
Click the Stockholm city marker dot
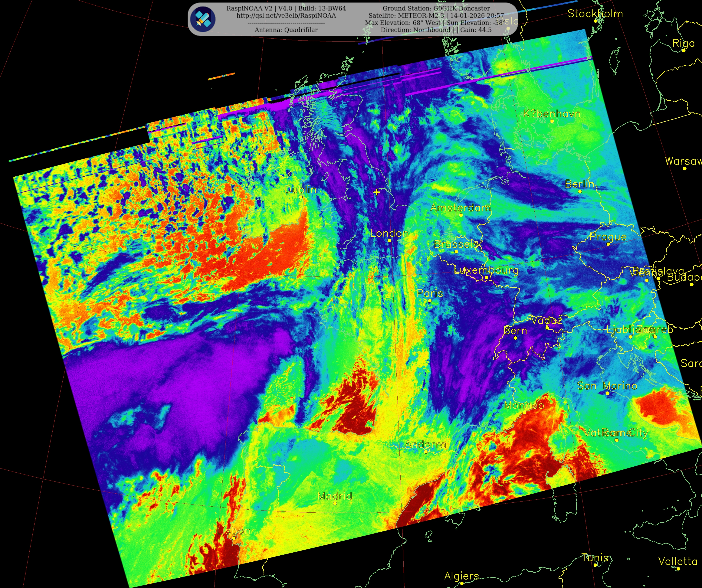coord(595,21)
